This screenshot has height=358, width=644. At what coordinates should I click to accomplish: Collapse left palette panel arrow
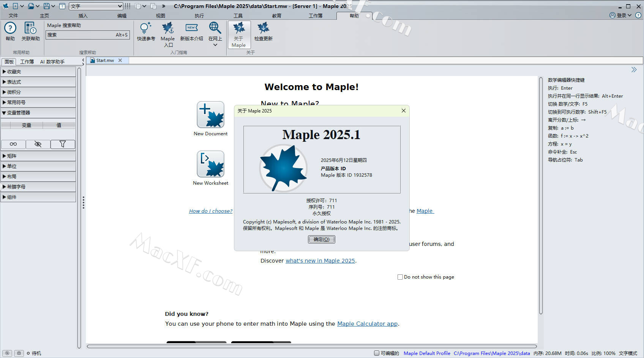click(83, 61)
